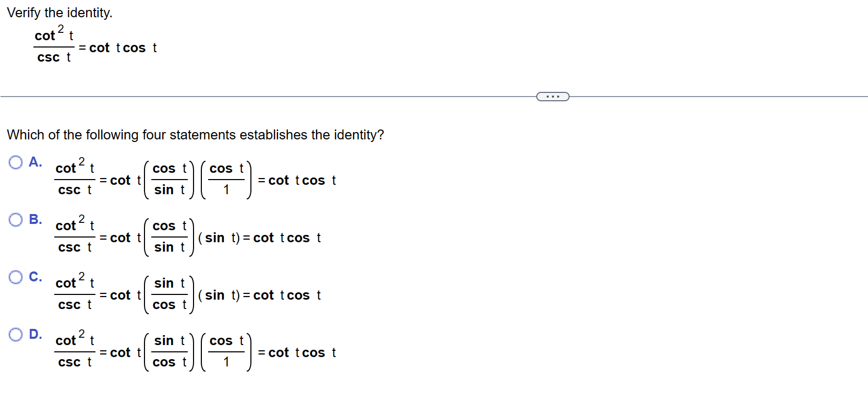Click the ellipsis button on the divider line

[x=552, y=96]
